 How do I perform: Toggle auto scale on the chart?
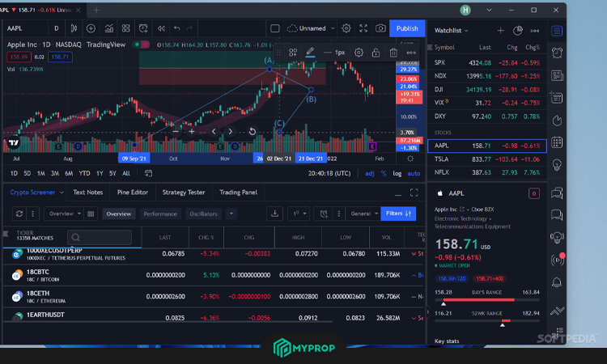(414, 173)
